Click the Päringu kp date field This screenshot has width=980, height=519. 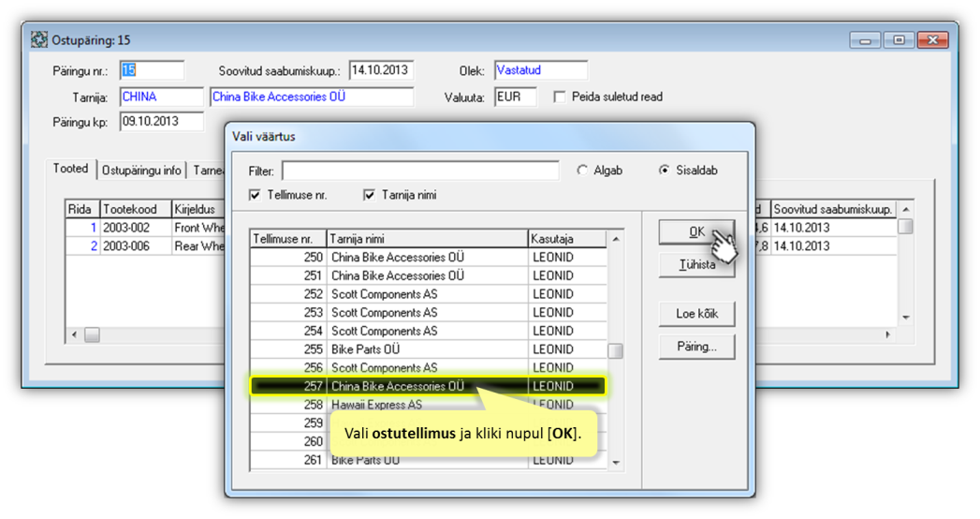tap(161, 121)
